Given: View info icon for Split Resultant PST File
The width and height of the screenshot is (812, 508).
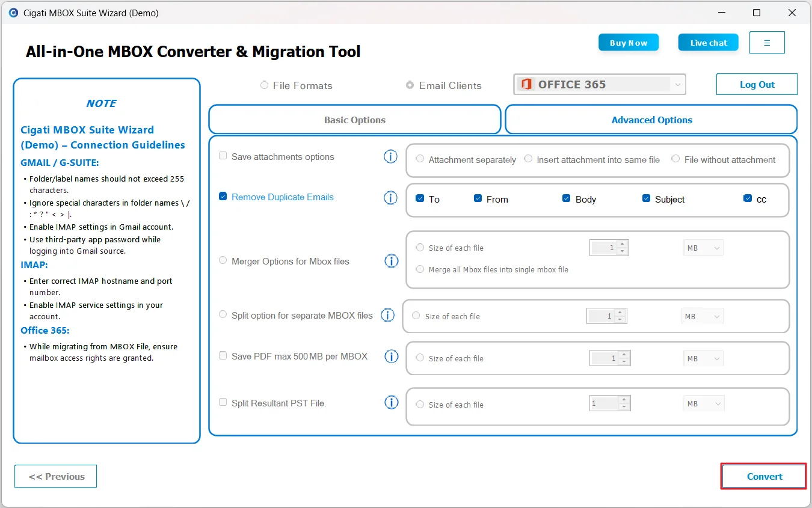Looking at the screenshot, I should click(392, 403).
